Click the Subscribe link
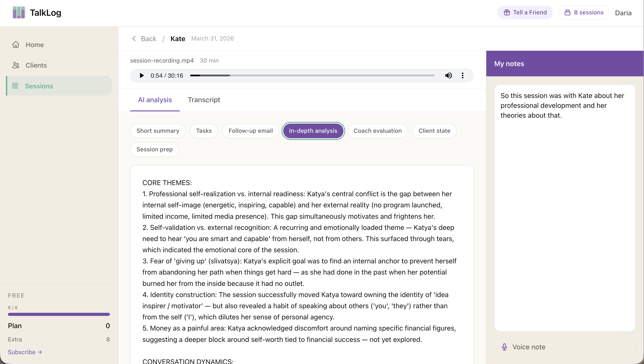Screen dimensions: 644x364 pyautogui.click(x=25, y=352)
